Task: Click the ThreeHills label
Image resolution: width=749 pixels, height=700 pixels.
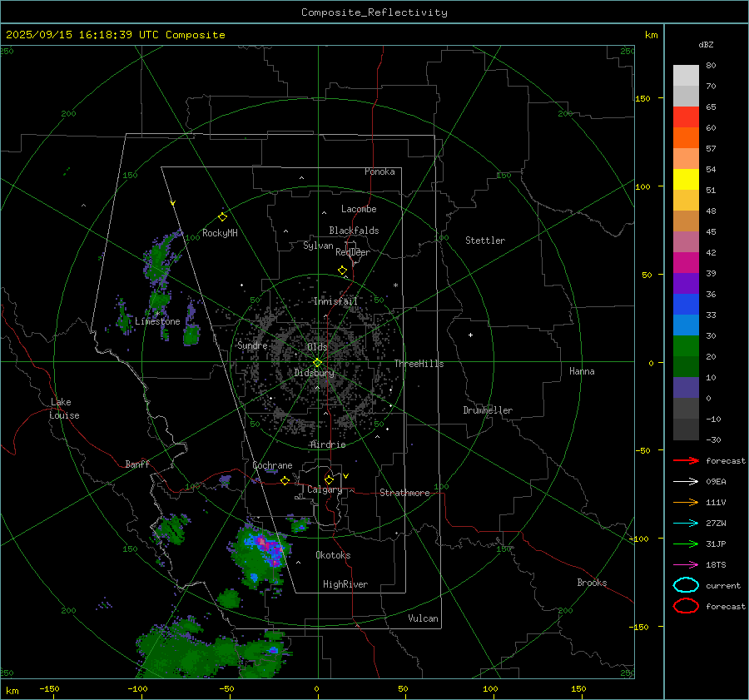Action: (419, 364)
